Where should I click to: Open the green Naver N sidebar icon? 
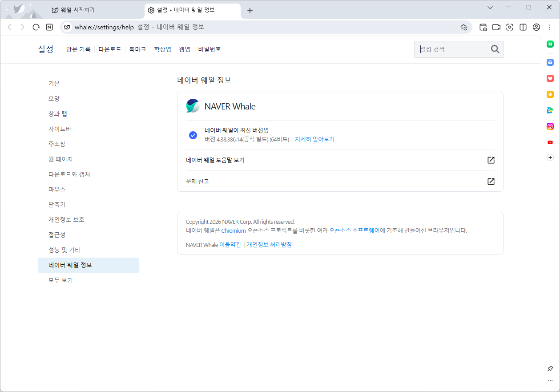[x=550, y=44]
